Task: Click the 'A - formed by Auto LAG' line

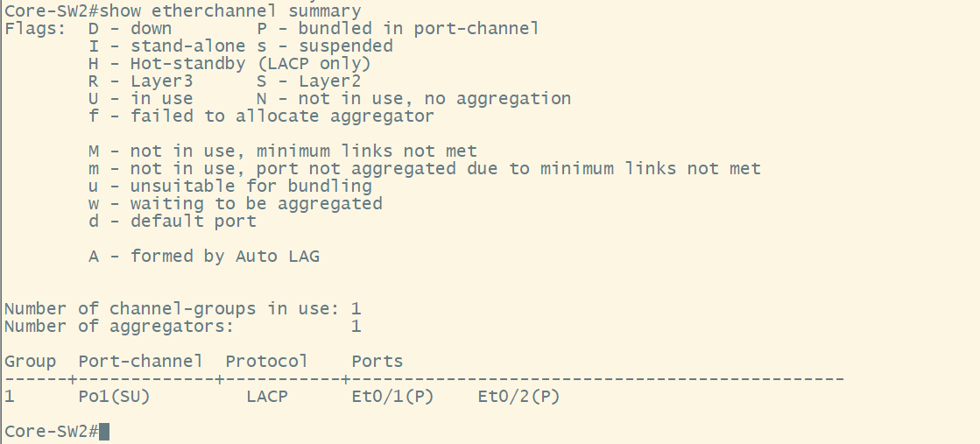Action: tap(204, 257)
